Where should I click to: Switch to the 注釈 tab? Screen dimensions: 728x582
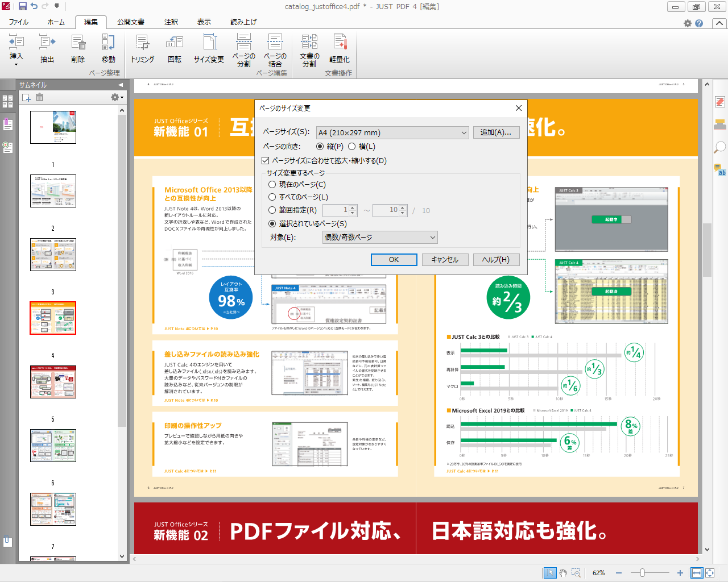tap(171, 22)
